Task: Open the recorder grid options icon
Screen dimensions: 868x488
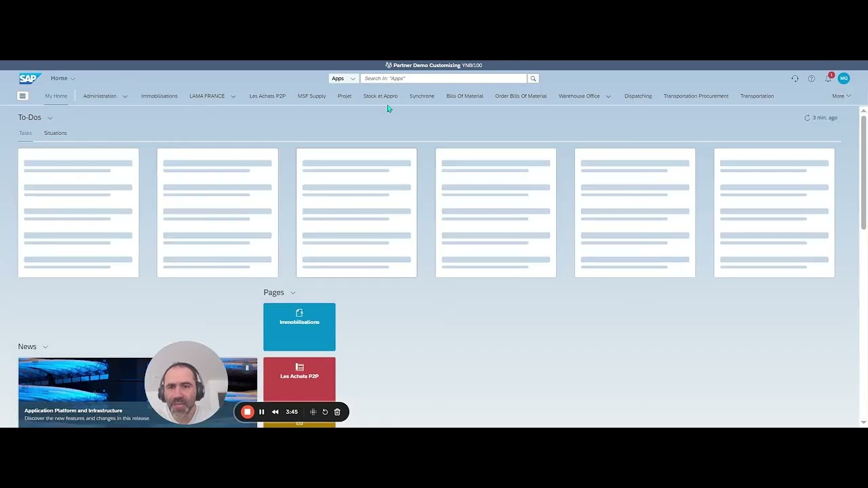Action: 313,412
